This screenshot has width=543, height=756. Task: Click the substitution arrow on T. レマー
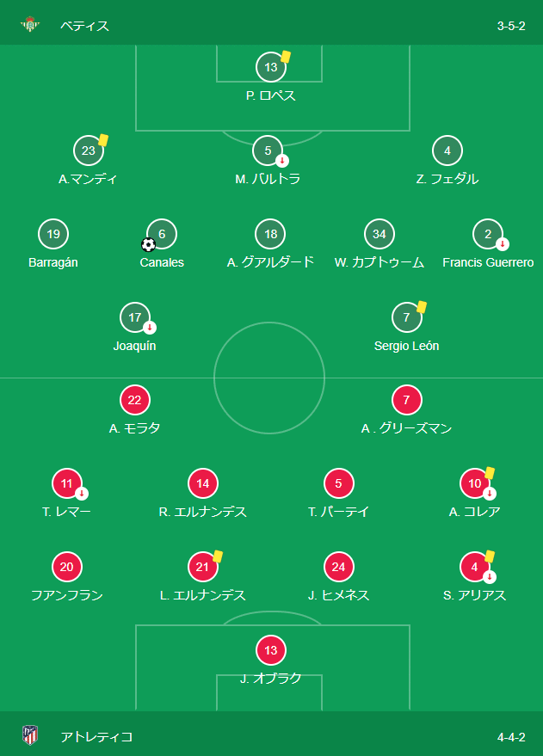click(x=82, y=494)
